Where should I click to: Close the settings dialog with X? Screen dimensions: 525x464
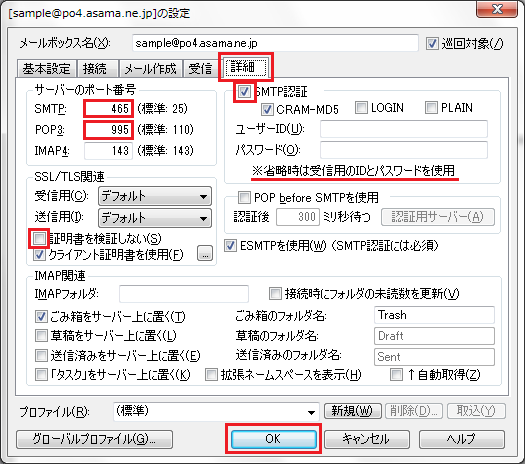[497, 9]
